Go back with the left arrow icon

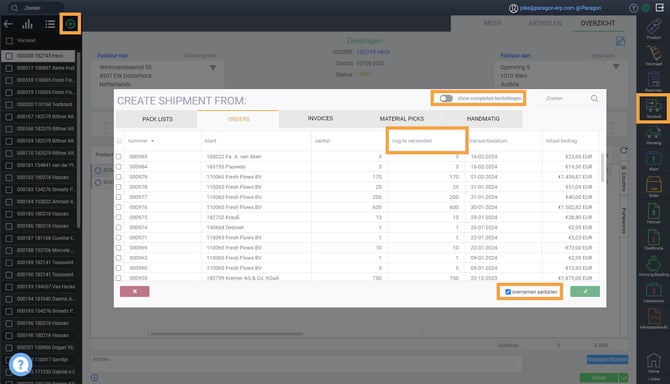[8, 24]
